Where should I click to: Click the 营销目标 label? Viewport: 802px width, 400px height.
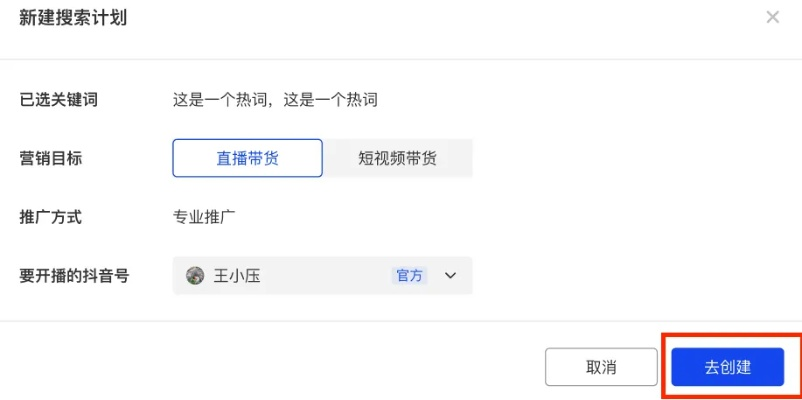[x=51, y=158]
